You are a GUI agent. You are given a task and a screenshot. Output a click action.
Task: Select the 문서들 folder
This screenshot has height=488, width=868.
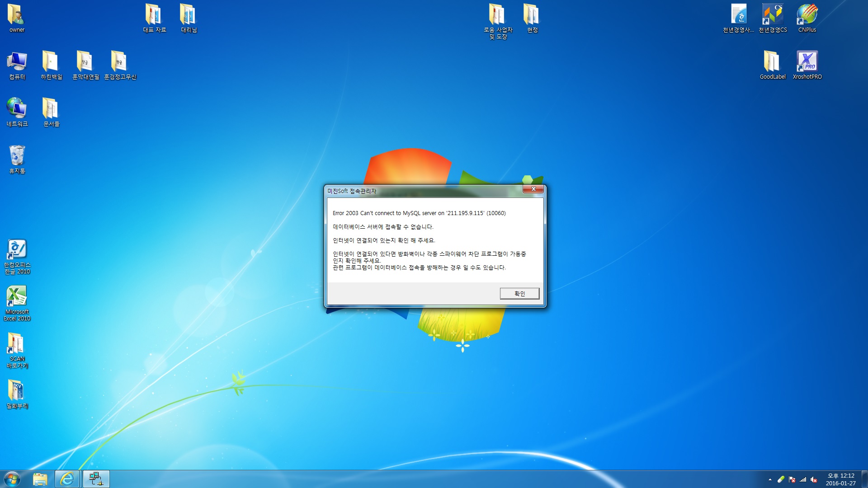pyautogui.click(x=51, y=112)
